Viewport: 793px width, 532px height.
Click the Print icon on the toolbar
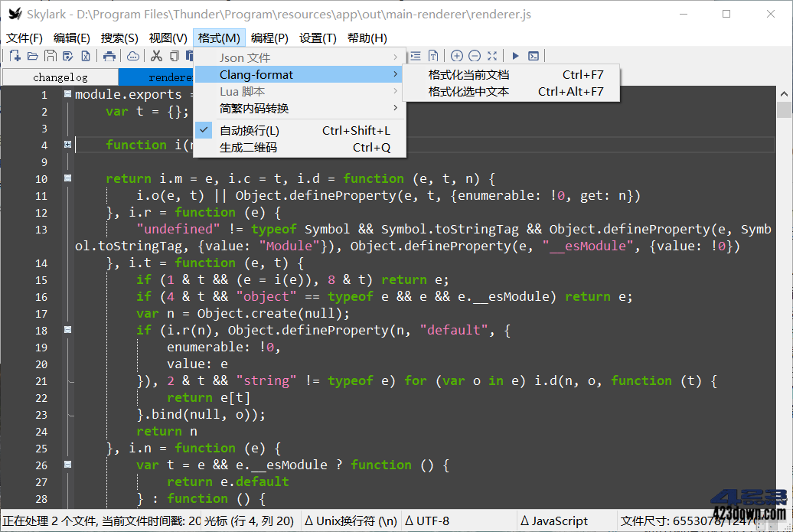[x=108, y=55]
